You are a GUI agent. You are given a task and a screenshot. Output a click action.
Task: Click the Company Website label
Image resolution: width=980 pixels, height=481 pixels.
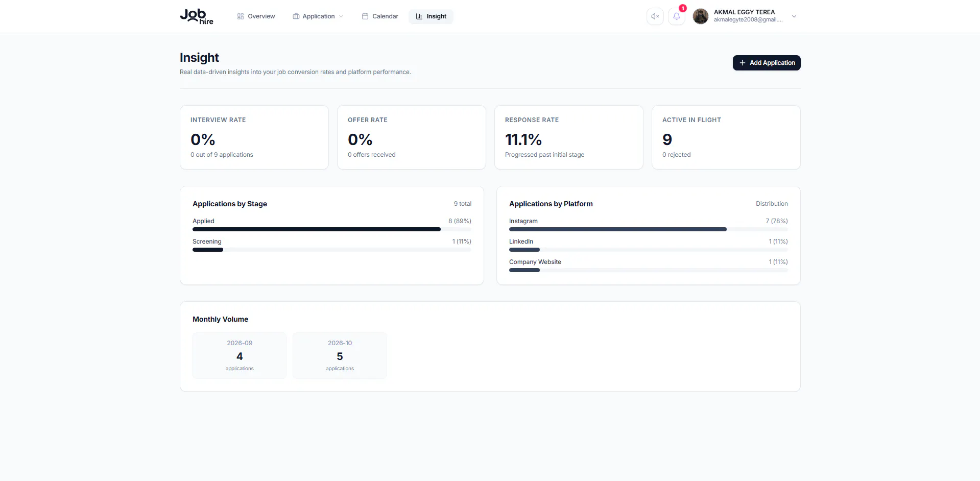(535, 262)
